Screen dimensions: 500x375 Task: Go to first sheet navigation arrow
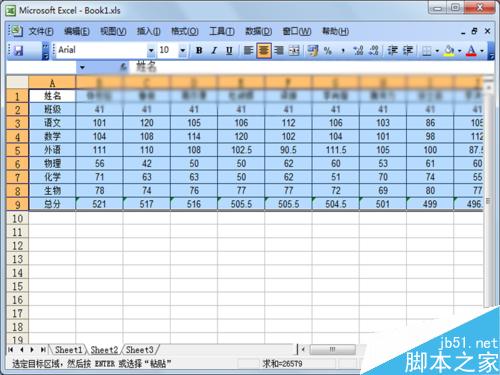[11, 350]
